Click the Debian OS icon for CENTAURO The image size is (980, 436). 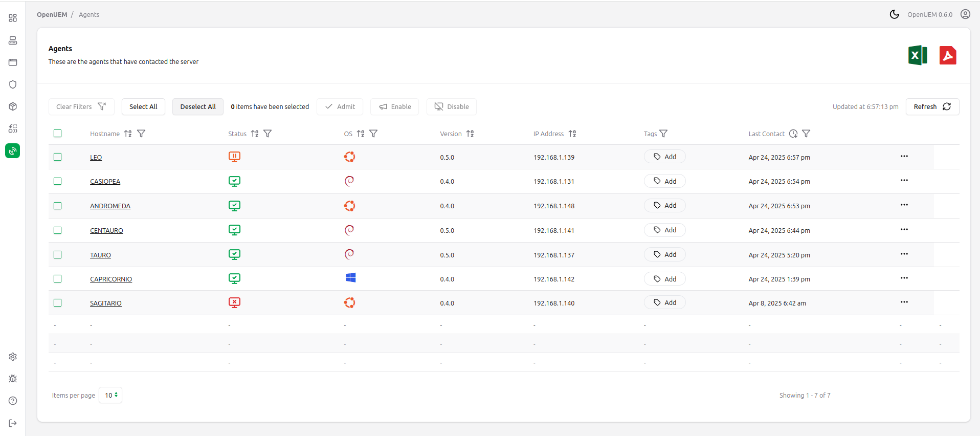pyautogui.click(x=349, y=230)
